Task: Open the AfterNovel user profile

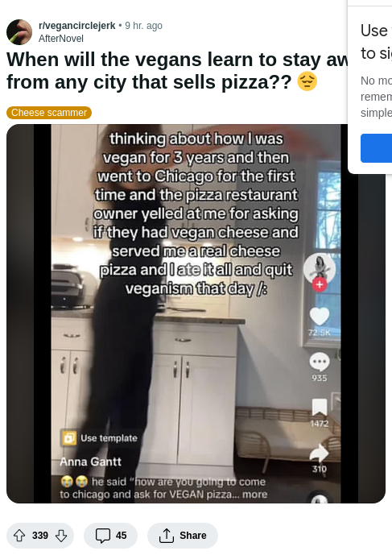Action: (x=61, y=38)
